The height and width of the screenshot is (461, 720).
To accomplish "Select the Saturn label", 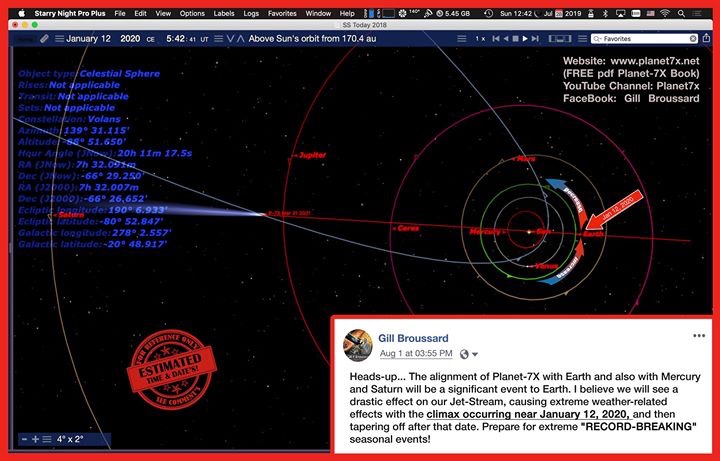I will (70, 215).
